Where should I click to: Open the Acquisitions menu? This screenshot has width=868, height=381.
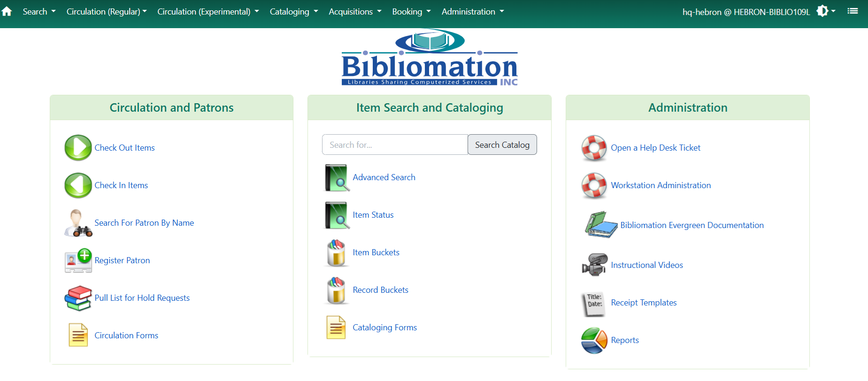pos(355,12)
